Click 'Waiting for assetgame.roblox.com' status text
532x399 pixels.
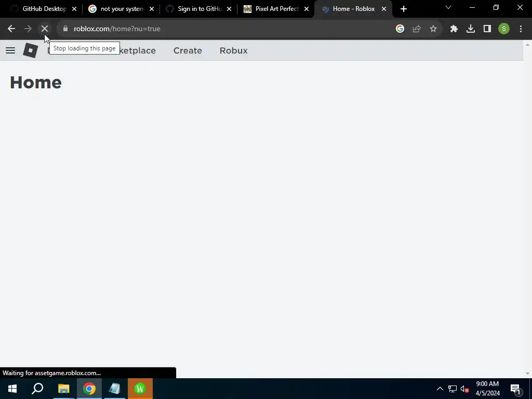(51, 373)
